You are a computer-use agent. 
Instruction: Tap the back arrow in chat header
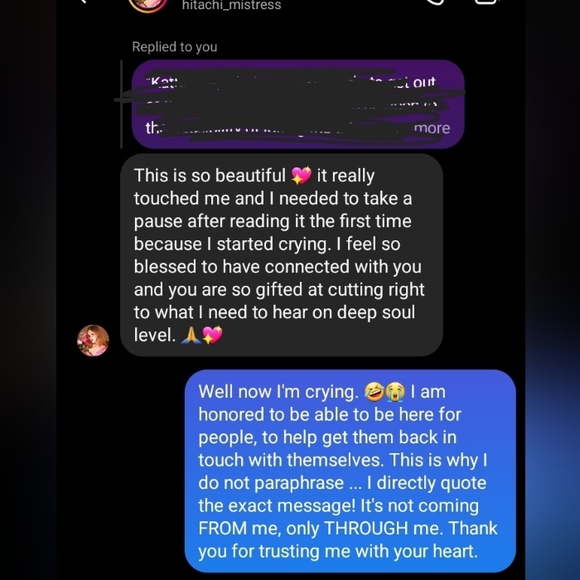[x=84, y=1]
